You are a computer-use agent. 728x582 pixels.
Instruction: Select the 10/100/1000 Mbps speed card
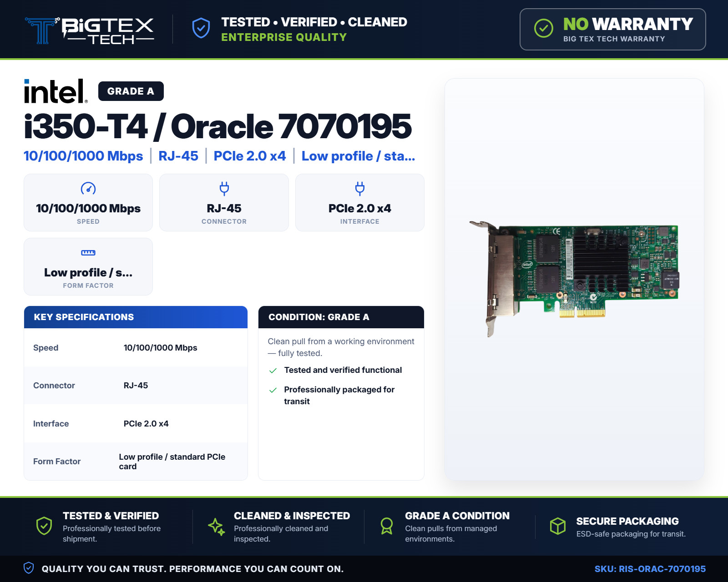[x=88, y=203]
